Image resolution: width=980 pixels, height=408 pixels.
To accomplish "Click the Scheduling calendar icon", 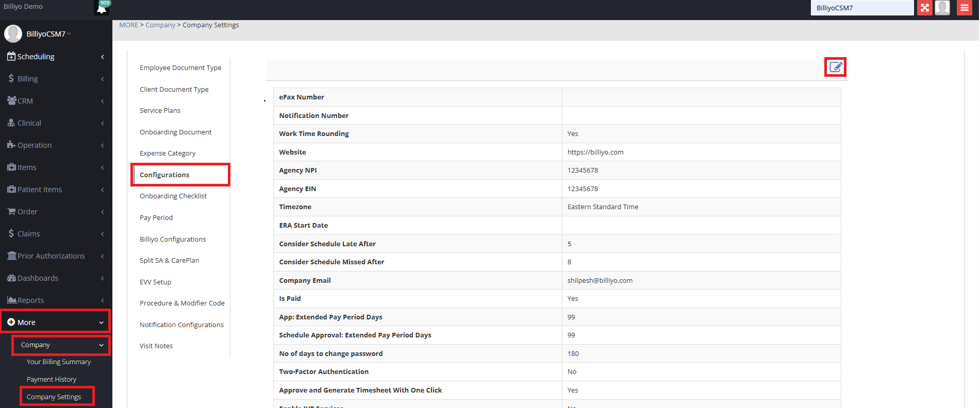I will click(x=11, y=57).
